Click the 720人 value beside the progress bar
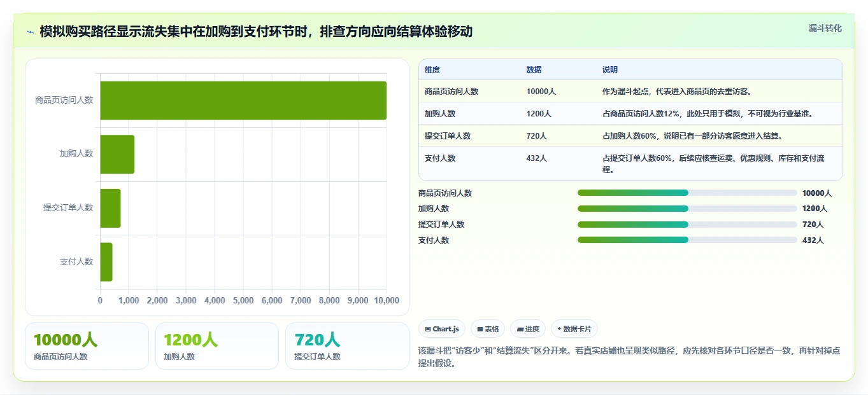 click(813, 225)
